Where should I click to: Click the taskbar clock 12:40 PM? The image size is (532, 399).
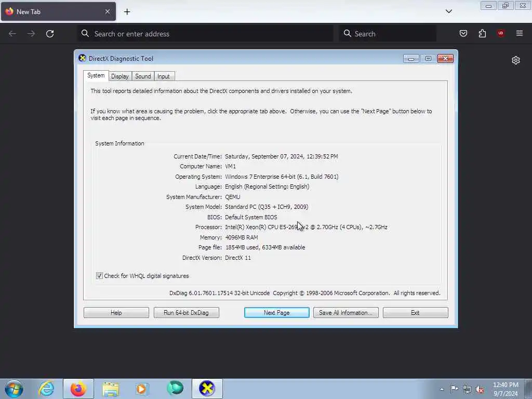(x=506, y=389)
